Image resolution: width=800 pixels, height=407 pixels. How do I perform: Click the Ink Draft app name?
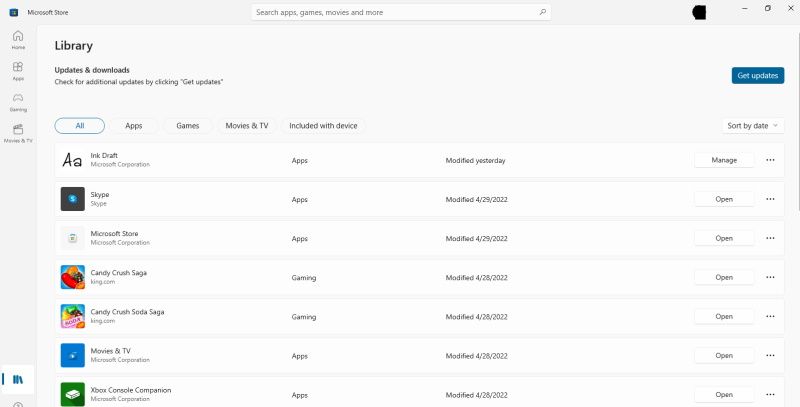pyautogui.click(x=104, y=155)
